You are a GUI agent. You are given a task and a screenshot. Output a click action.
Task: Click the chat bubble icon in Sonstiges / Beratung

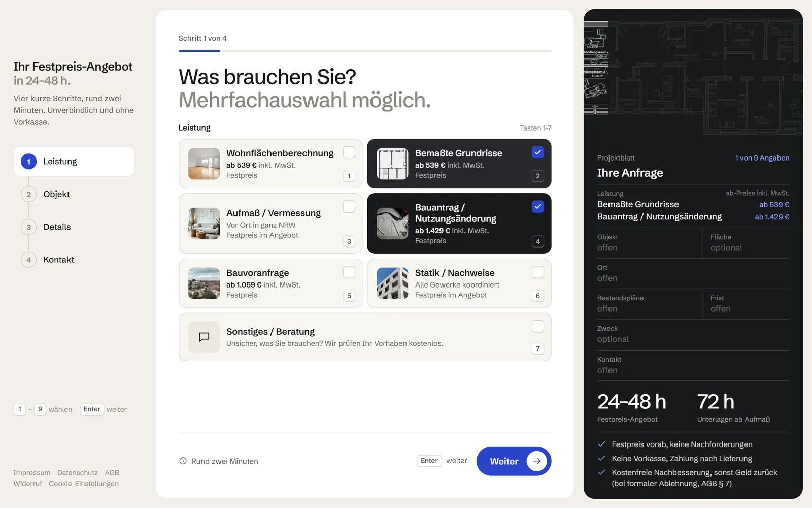pos(204,337)
